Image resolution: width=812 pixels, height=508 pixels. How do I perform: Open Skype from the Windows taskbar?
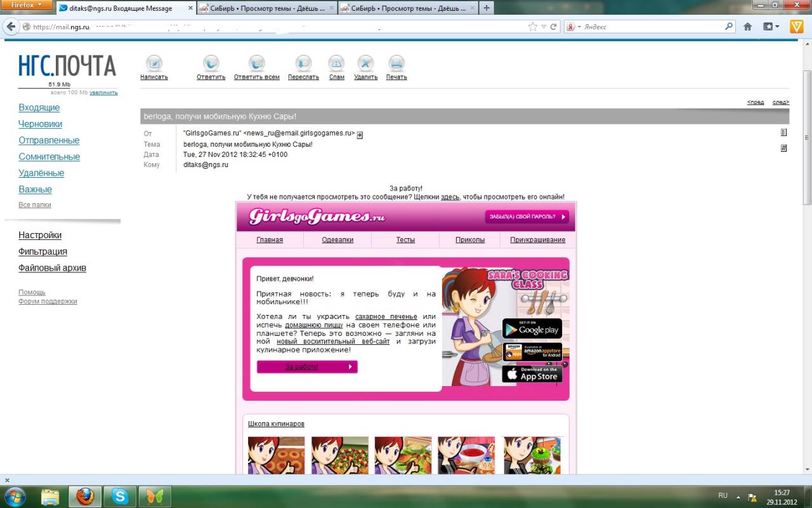(x=119, y=495)
